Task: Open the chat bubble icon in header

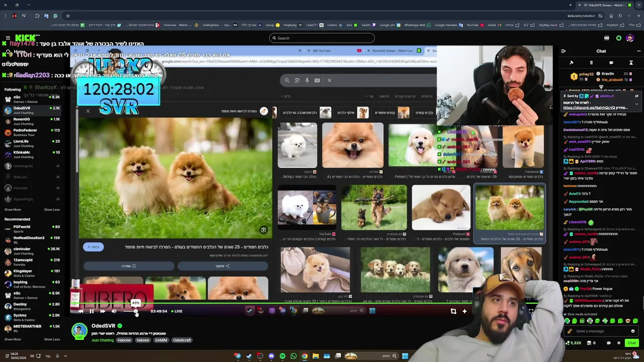Action: [611, 63]
